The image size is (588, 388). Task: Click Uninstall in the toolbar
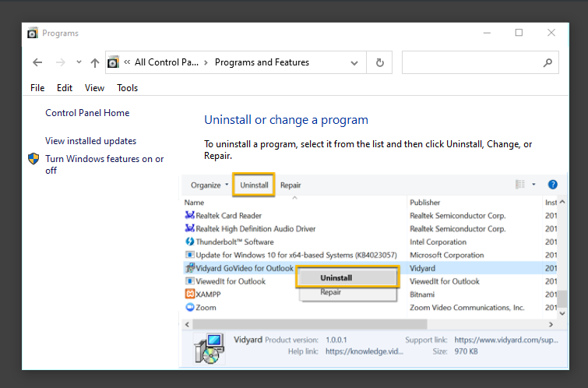click(254, 185)
